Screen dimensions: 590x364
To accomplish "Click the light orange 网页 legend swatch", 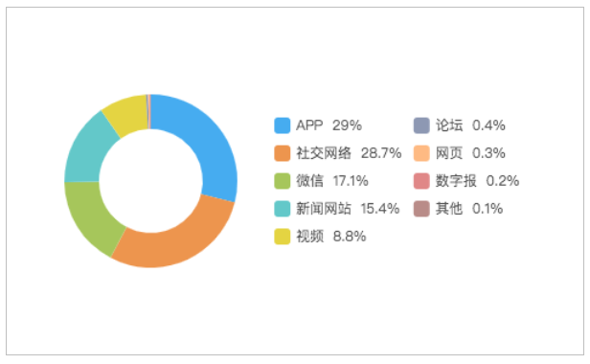I will 421,153.
